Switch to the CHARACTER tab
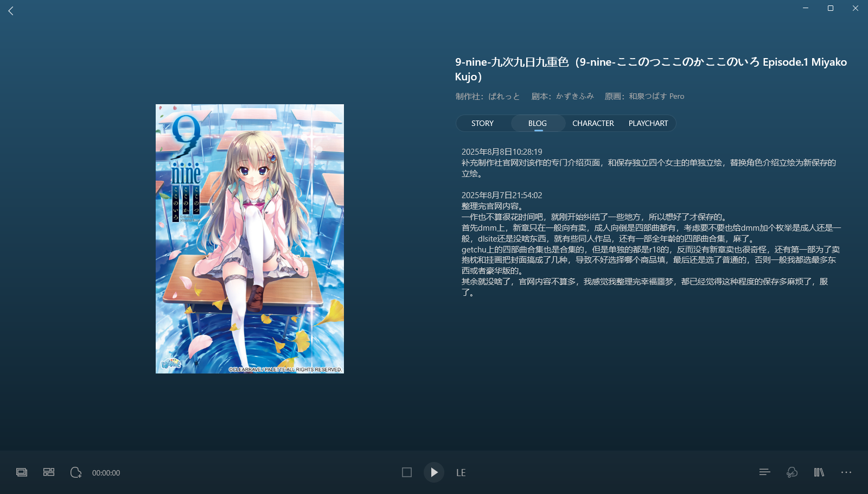The height and width of the screenshot is (494, 868). [x=593, y=123]
